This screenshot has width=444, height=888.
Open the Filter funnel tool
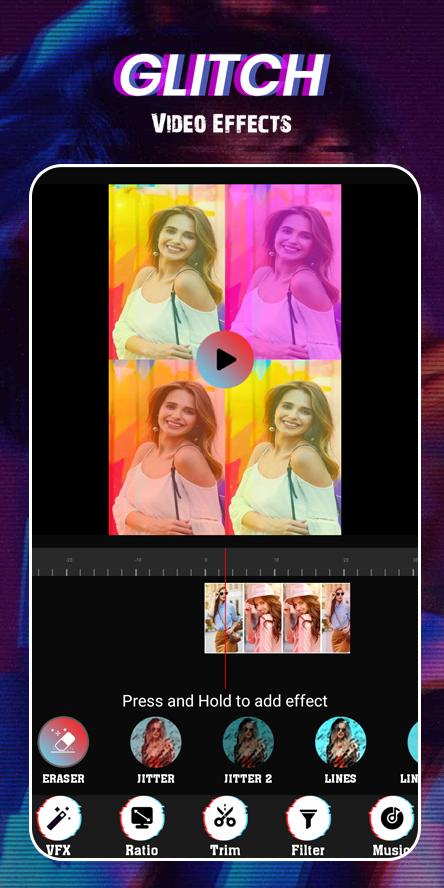pos(308,818)
